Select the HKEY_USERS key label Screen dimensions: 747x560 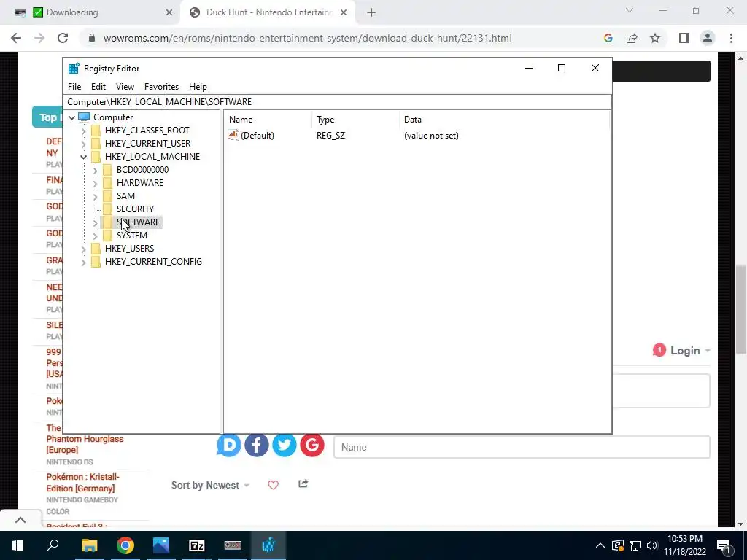tap(130, 249)
